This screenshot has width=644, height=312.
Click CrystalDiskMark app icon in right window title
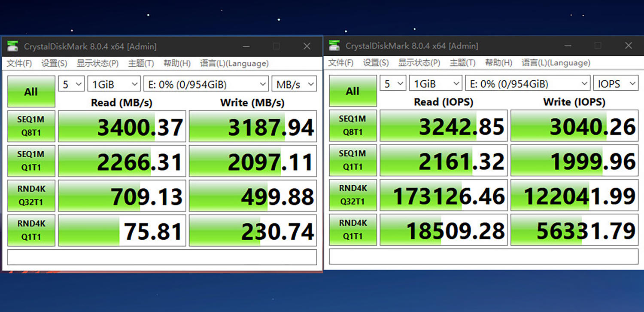(x=334, y=46)
